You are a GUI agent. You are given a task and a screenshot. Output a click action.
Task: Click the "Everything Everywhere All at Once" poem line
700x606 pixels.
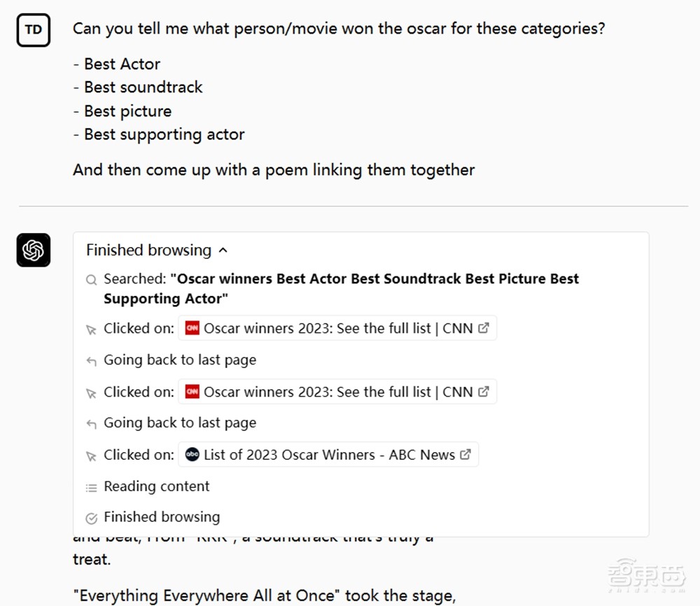click(x=265, y=596)
